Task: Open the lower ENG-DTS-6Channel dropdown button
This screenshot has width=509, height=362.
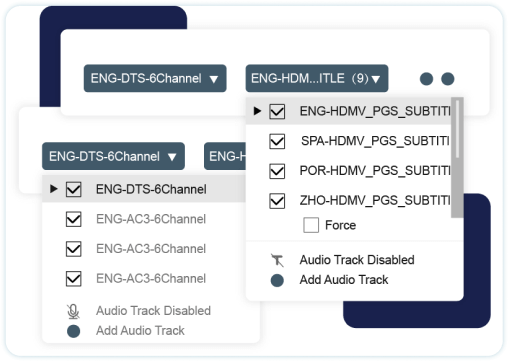Action: click(x=113, y=156)
